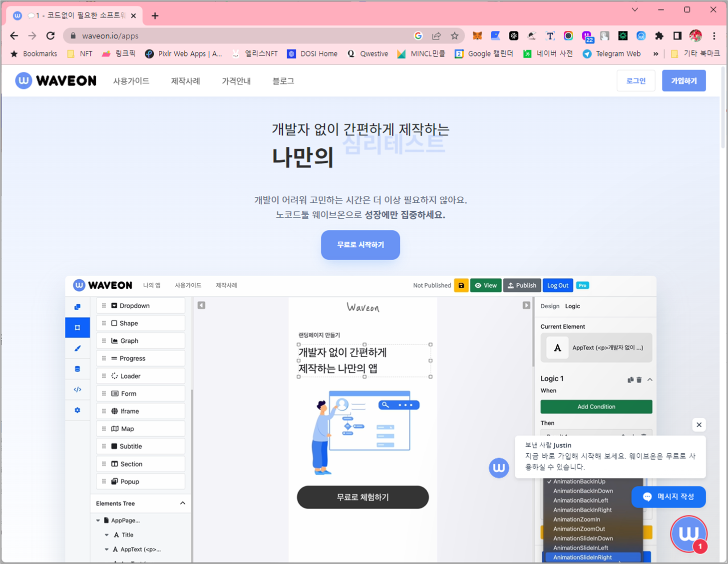Click the duplicate icon for Logic 1
The width and height of the screenshot is (728, 564).
631,380
